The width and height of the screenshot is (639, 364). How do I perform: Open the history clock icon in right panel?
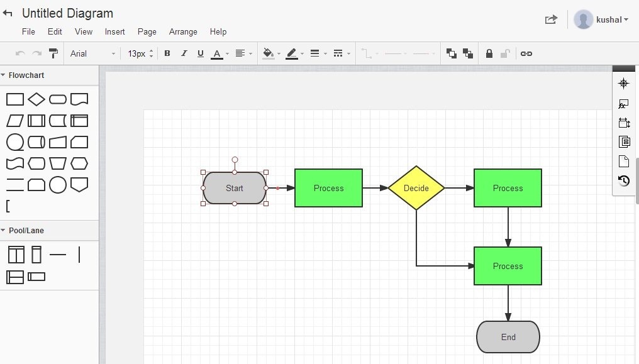click(623, 181)
